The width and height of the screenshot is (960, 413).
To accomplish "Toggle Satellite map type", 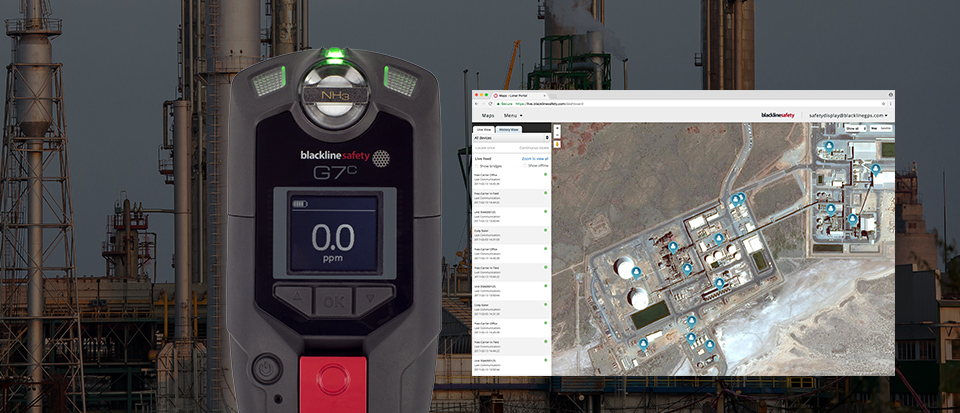I will 884,129.
